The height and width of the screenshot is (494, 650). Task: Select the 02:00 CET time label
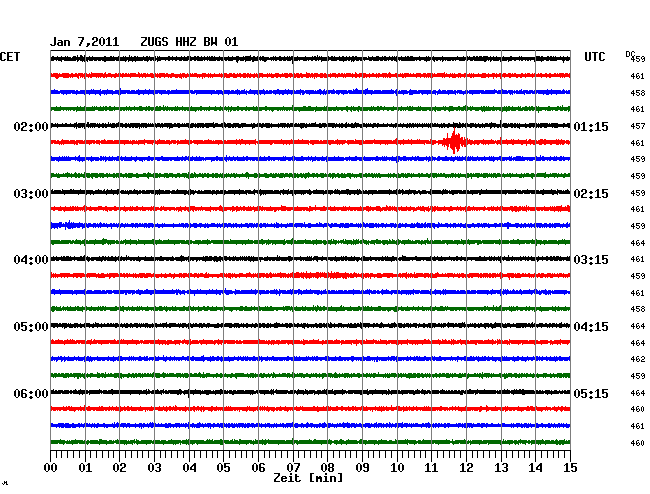(31, 127)
